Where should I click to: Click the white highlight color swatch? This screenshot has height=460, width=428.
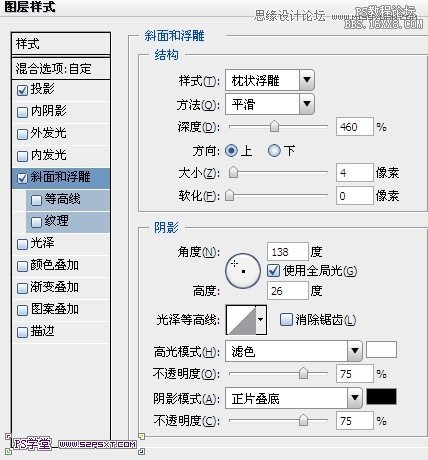coord(381,350)
